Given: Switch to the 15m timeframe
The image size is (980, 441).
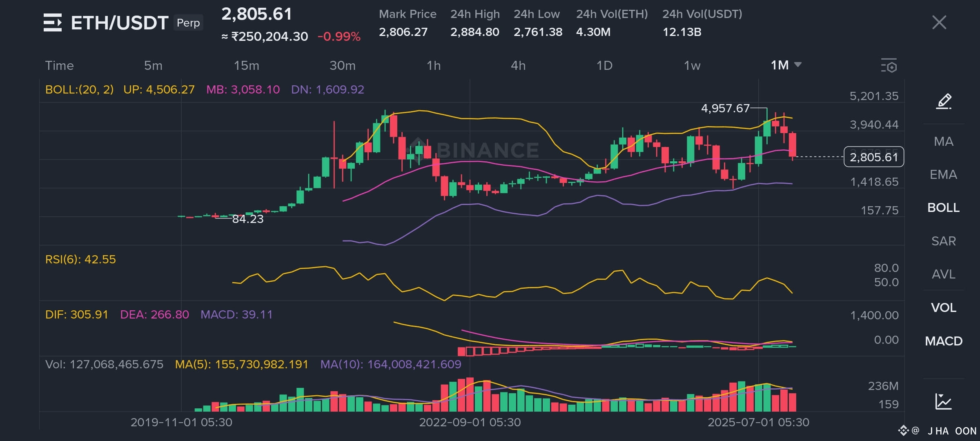Looking at the screenshot, I should (246, 65).
